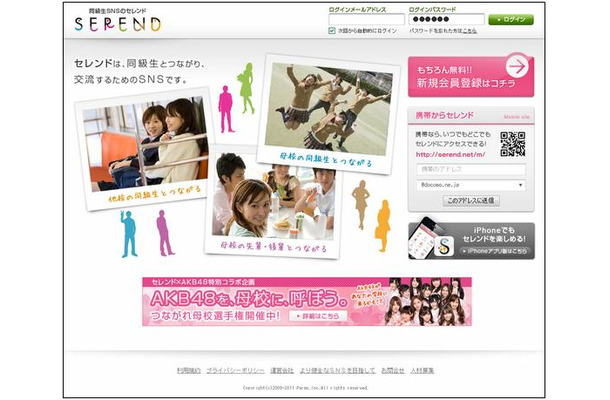
Task: Open the プライバシーポリシー footer link
Action: pos(235,370)
